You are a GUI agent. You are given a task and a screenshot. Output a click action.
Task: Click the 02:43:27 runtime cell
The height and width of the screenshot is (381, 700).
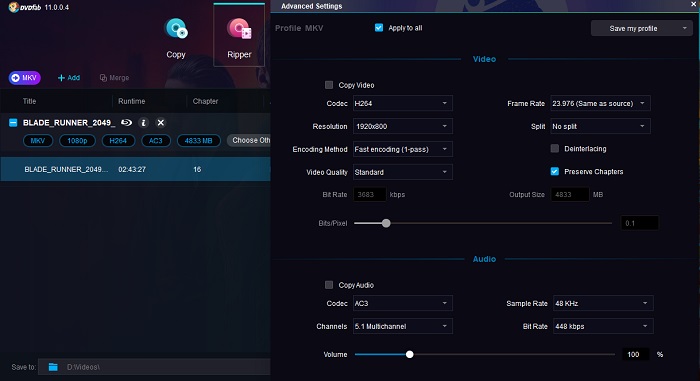pos(132,169)
